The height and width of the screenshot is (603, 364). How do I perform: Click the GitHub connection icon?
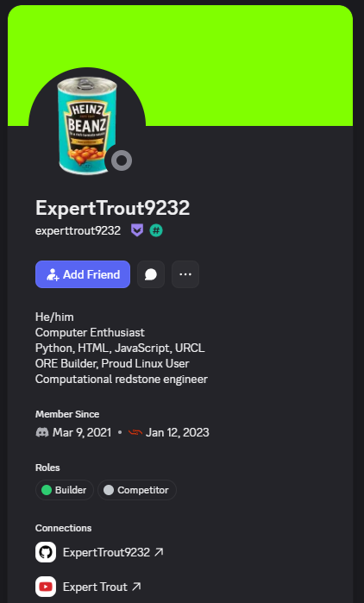[x=46, y=552]
